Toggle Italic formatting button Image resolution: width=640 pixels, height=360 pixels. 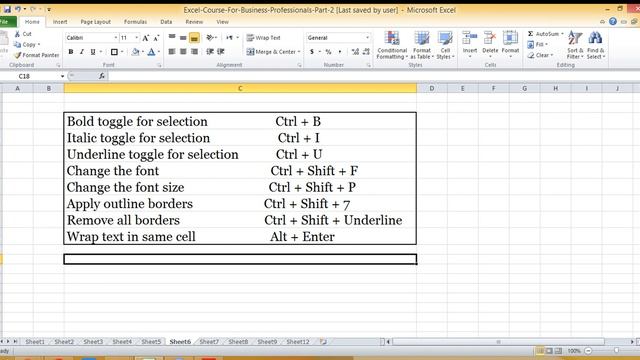[82, 52]
